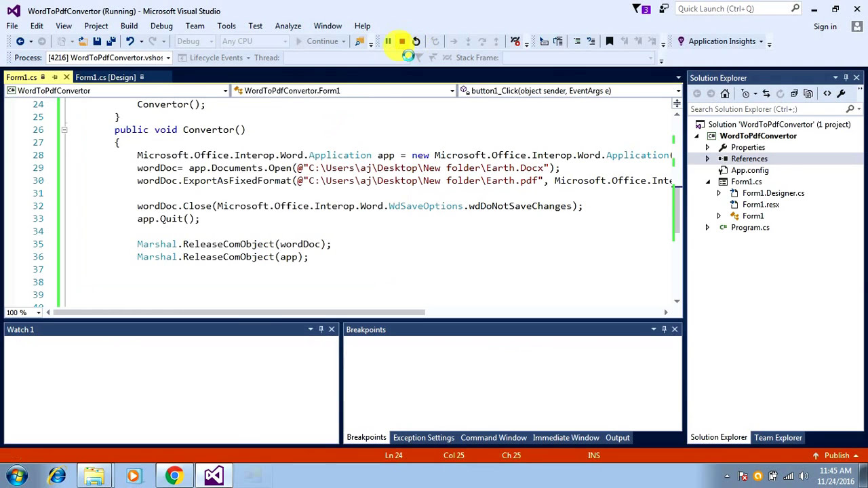This screenshot has height=488, width=868.
Task: Switch to Form1.cs [Design] tab
Action: pos(106,77)
